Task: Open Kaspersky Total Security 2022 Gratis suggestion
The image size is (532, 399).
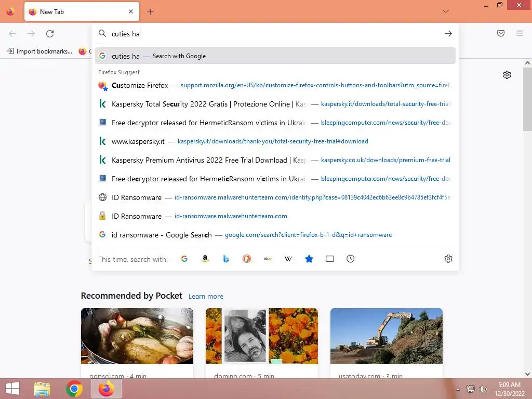Action: pos(275,104)
